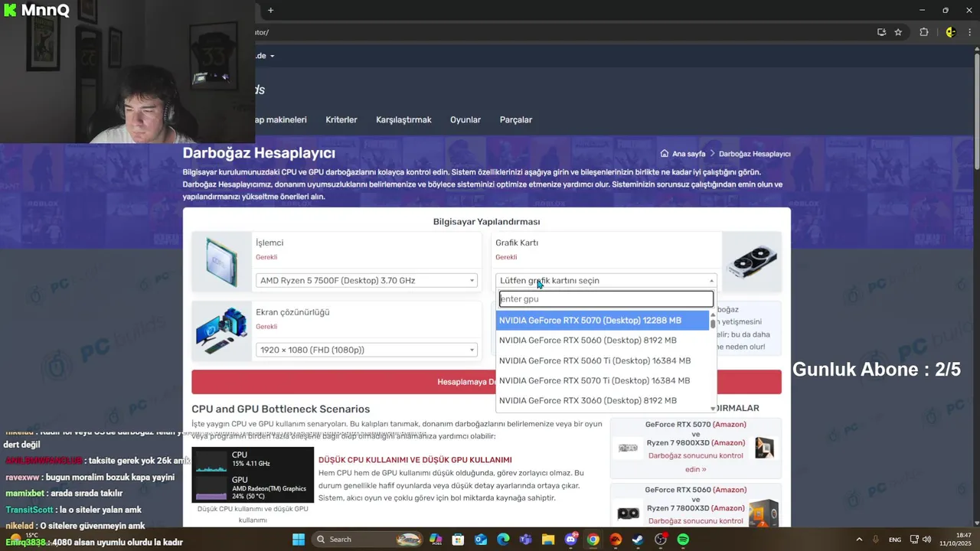Open Ryzen 7 7800X3D Amazon link
The height and width of the screenshot is (551, 980).
click(728, 508)
